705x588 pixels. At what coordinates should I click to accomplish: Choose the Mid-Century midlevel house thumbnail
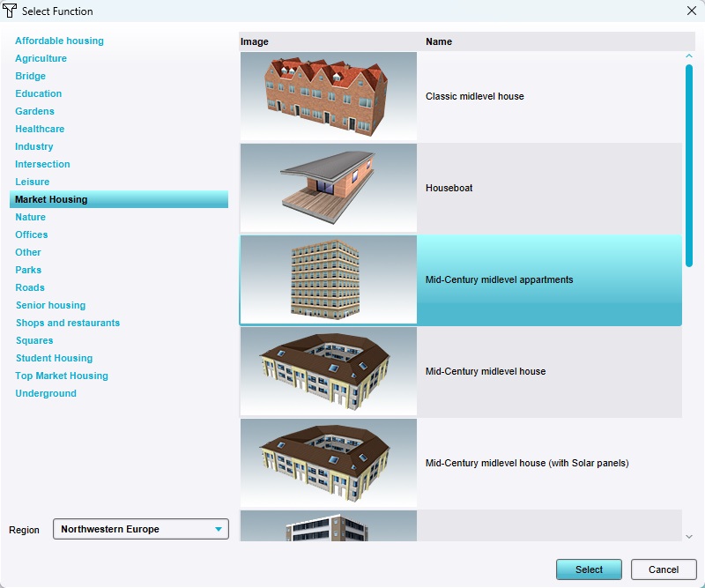coord(328,371)
